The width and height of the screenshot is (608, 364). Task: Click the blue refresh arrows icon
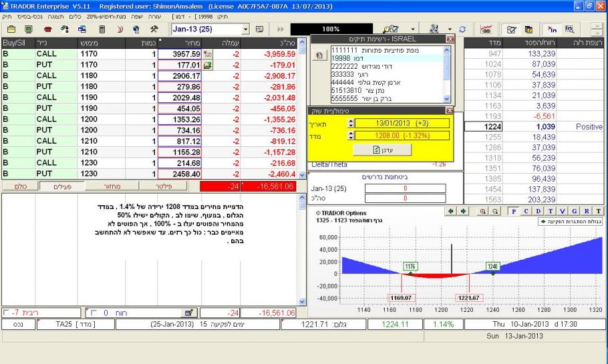[462, 30]
